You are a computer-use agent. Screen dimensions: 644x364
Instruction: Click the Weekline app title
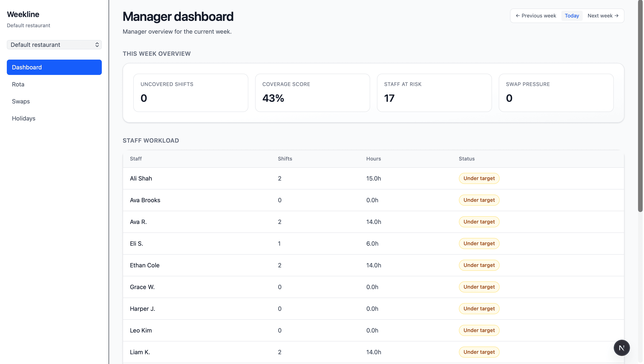[23, 14]
